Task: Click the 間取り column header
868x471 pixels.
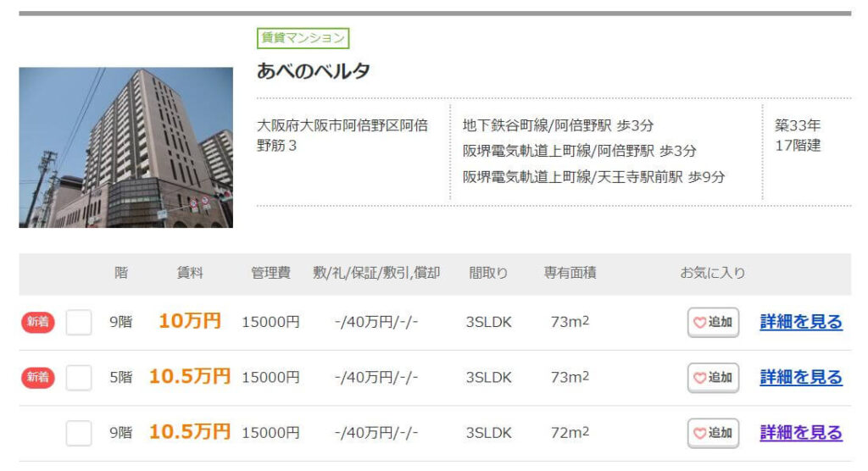Action: coord(488,273)
